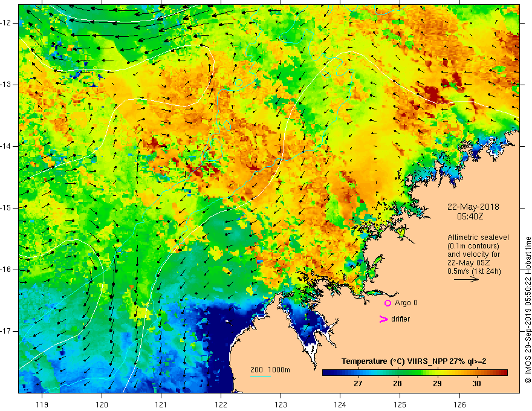Image resolution: width=532 pixels, height=411 pixels.
Task: Click longitude axis label 125
Action: point(400,404)
